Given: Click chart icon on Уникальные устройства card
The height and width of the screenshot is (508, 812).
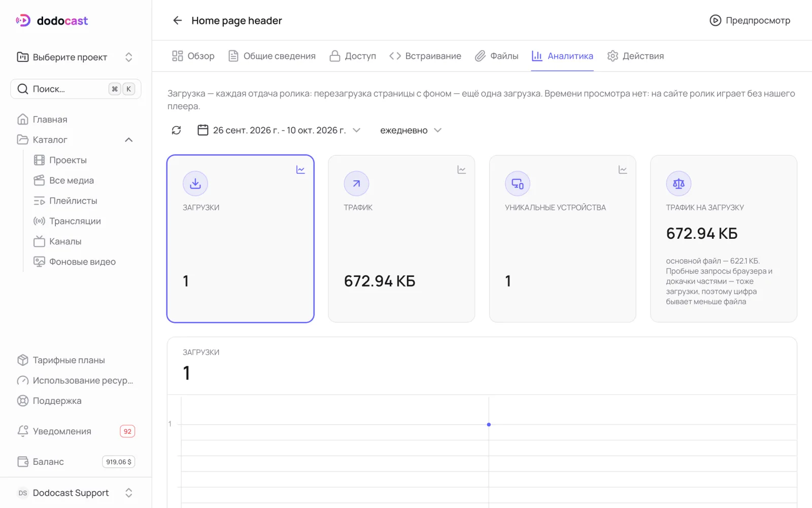Looking at the screenshot, I should (623, 170).
